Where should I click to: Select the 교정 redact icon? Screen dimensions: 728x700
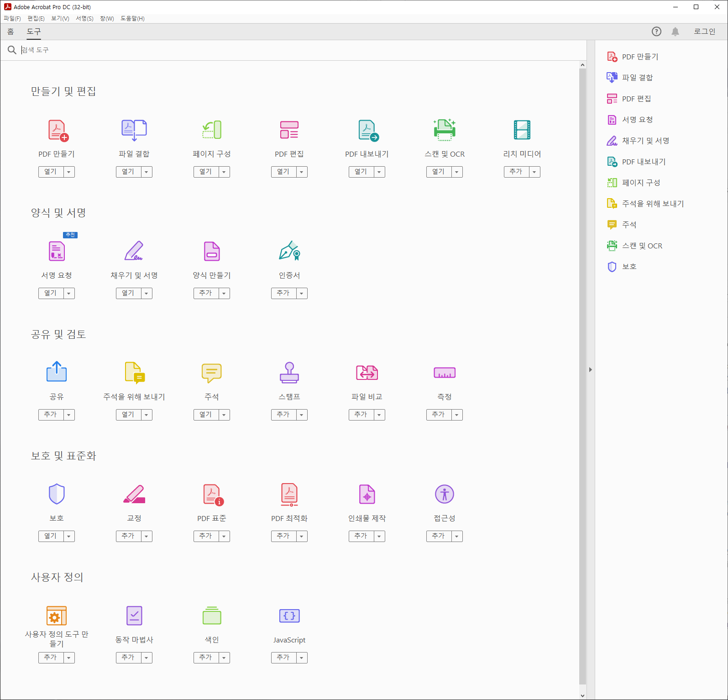click(x=134, y=494)
